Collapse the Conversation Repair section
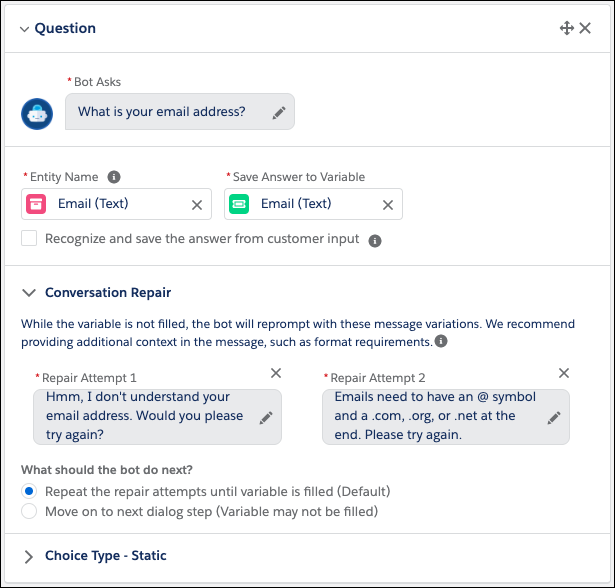 (x=28, y=293)
